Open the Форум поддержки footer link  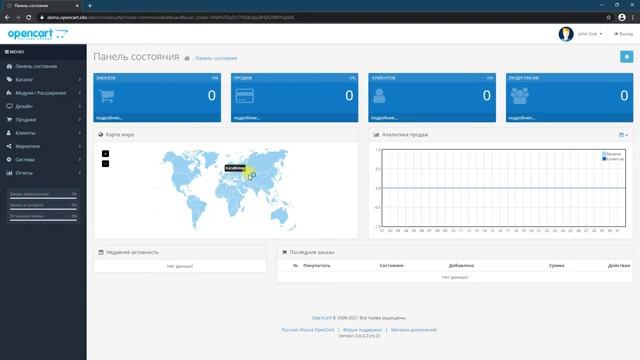362,330
